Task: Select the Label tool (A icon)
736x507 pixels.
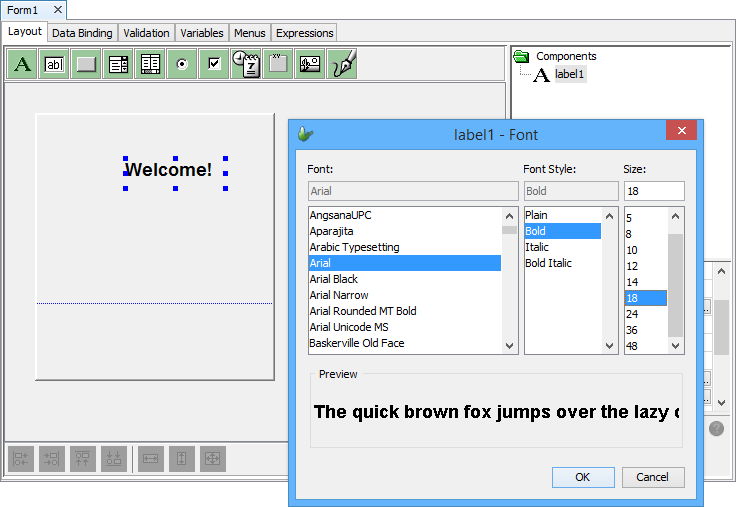Action: (x=23, y=64)
